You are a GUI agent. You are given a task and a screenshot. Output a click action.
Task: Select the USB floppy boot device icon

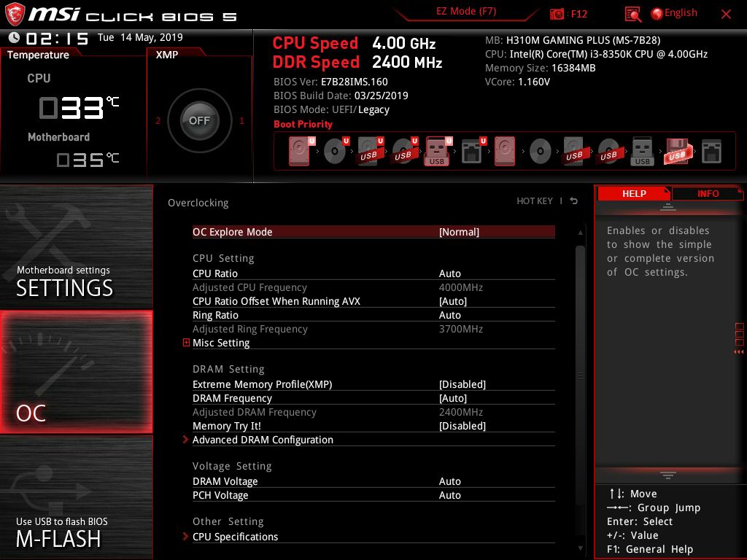[678, 151]
